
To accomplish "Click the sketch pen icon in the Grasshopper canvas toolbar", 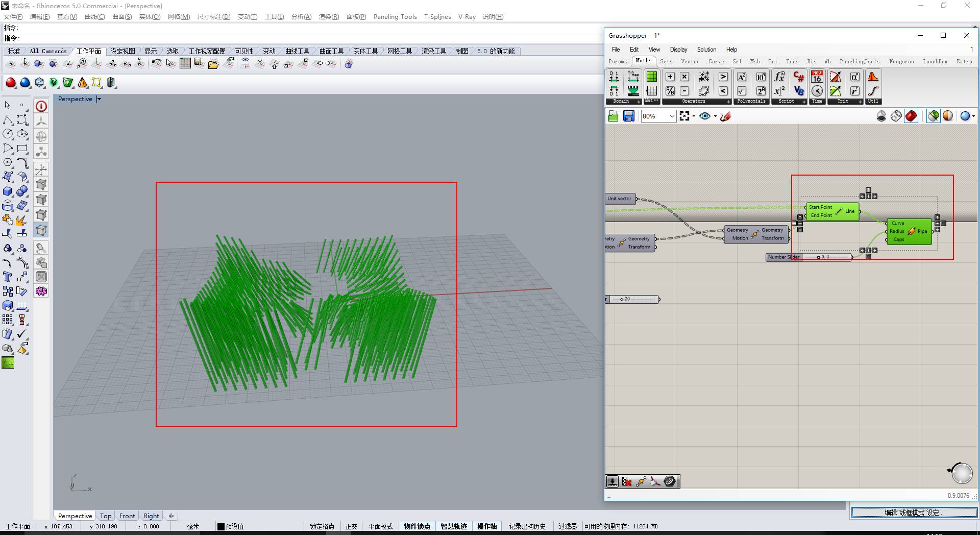I will pyautogui.click(x=726, y=116).
